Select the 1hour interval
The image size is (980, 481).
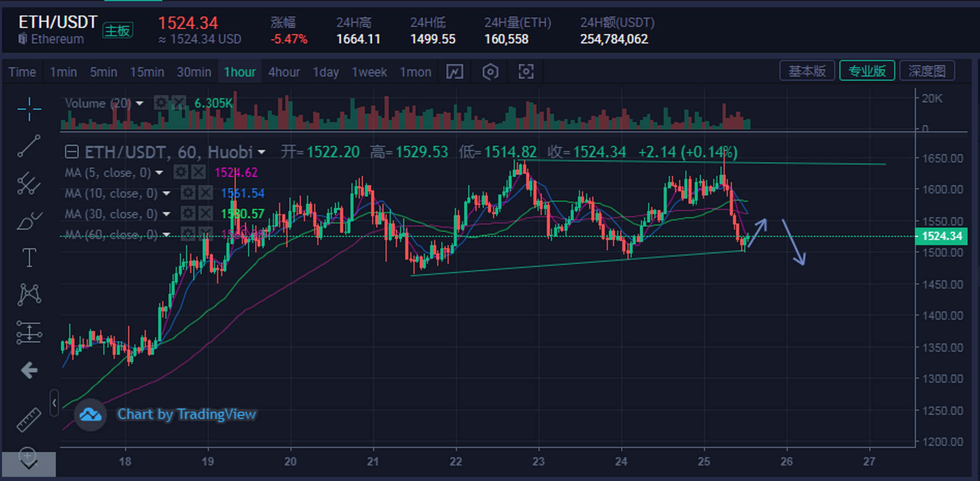coord(240,72)
